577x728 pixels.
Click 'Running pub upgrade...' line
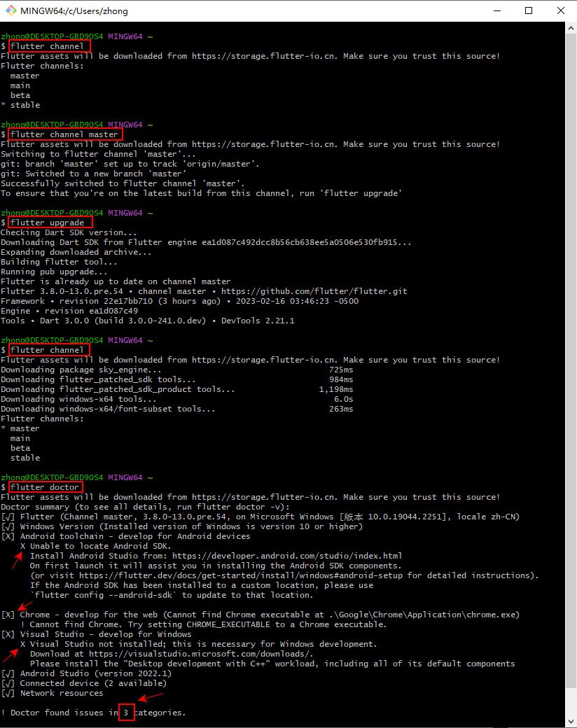click(54, 272)
